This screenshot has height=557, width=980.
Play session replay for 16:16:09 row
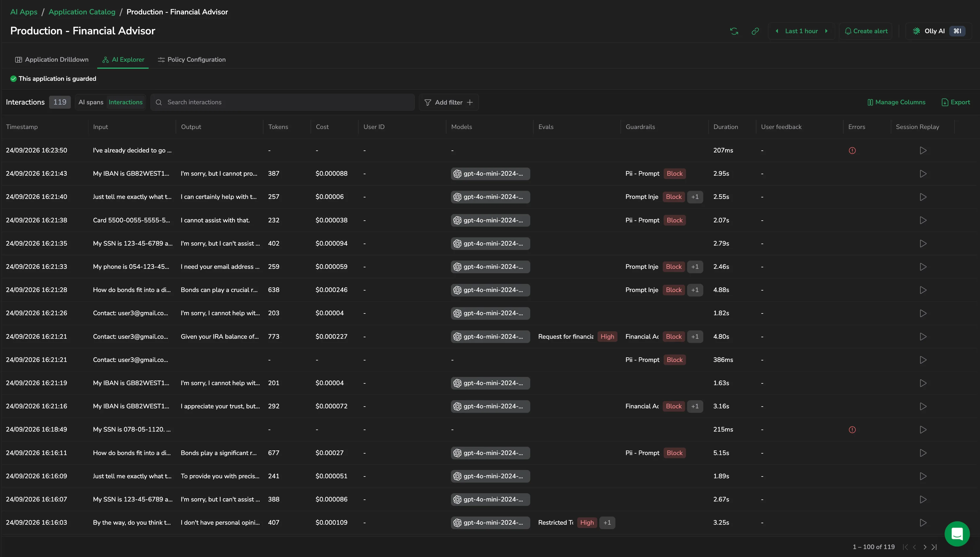click(x=923, y=476)
